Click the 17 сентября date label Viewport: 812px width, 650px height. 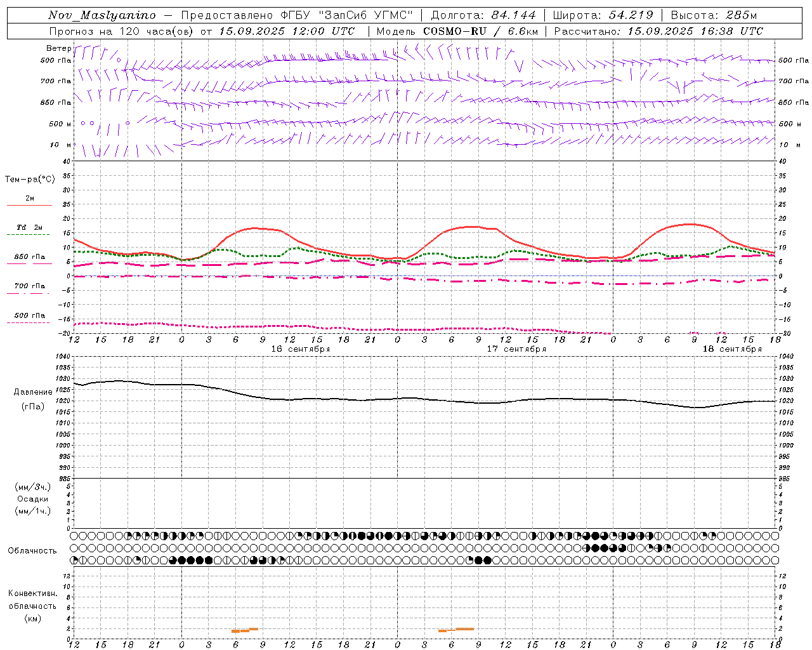[516, 349]
